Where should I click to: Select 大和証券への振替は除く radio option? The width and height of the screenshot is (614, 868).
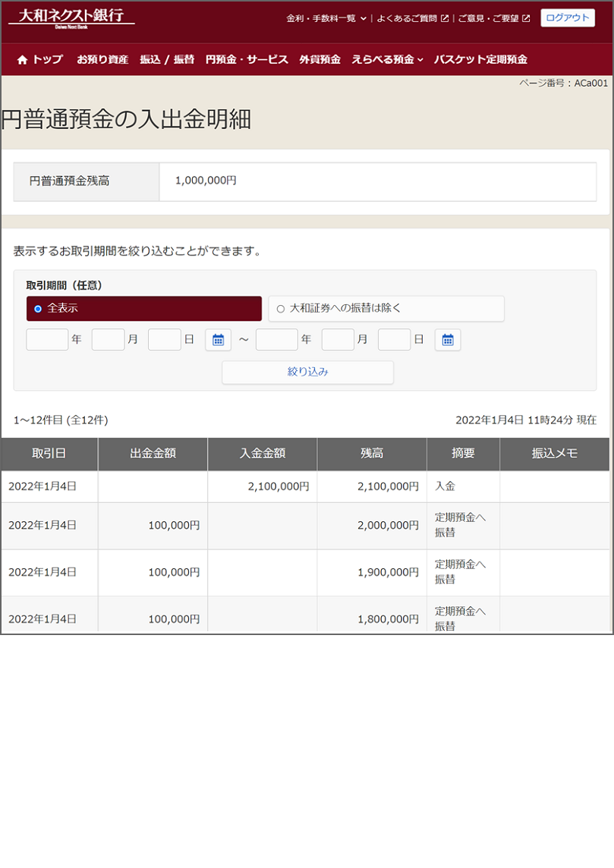tap(281, 309)
